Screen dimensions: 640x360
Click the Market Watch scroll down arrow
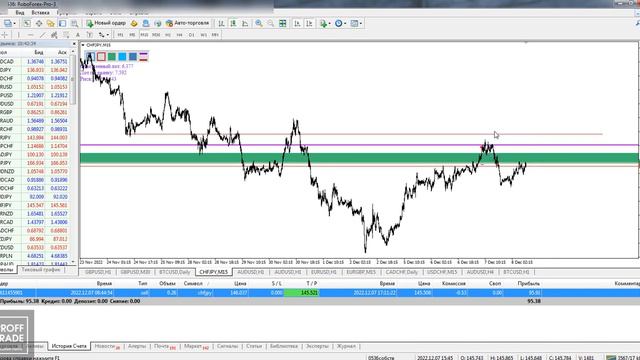click(x=73, y=262)
